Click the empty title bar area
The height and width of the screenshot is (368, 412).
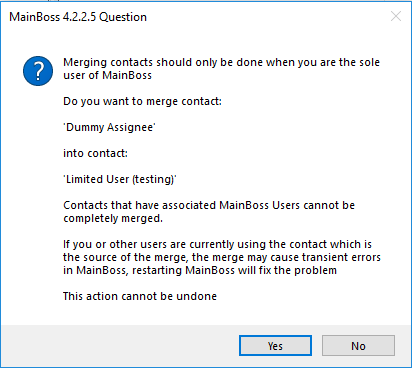pyautogui.click(x=267, y=17)
